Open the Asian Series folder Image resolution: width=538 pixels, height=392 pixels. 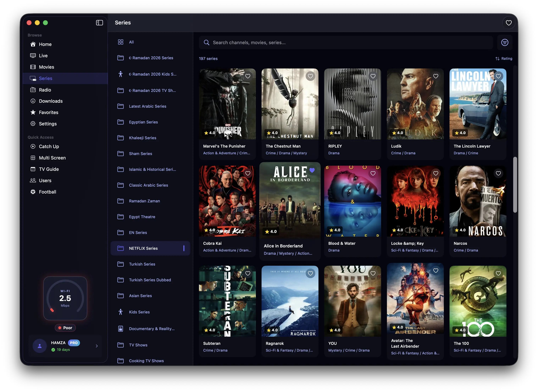(150, 296)
